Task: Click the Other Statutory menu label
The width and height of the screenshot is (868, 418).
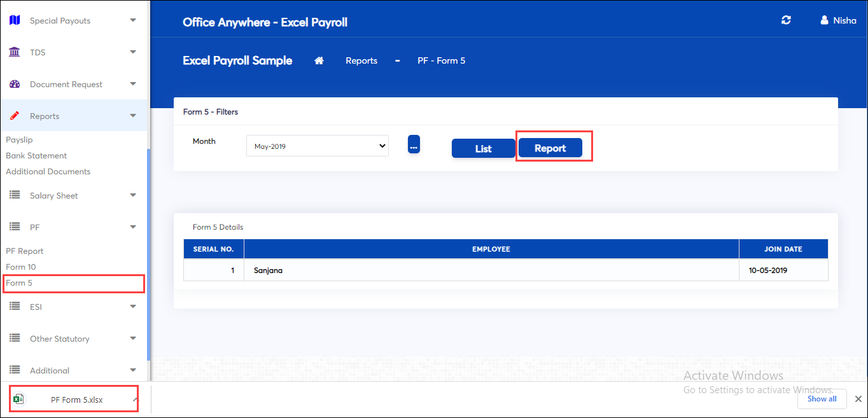Action: 59,338
